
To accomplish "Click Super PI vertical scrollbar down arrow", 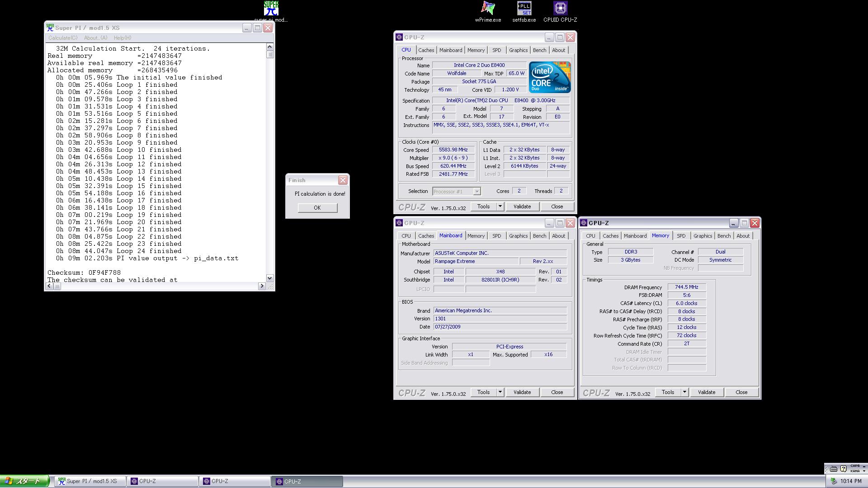I will (270, 278).
